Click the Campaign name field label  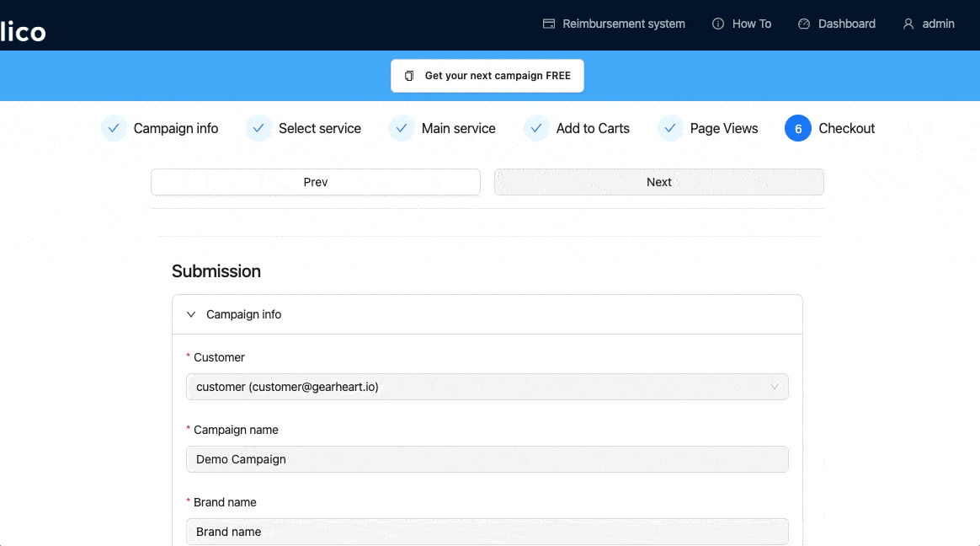click(236, 431)
